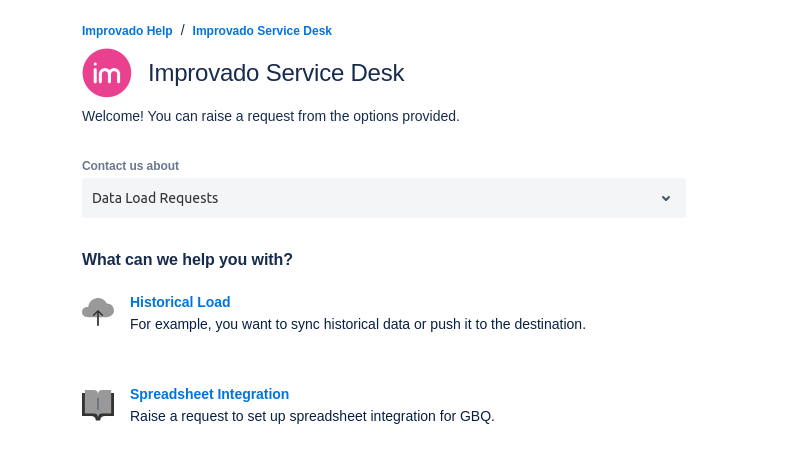The height and width of the screenshot is (462, 791).
Task: Click the GBQ spreadsheet integration description text
Action: click(x=312, y=416)
